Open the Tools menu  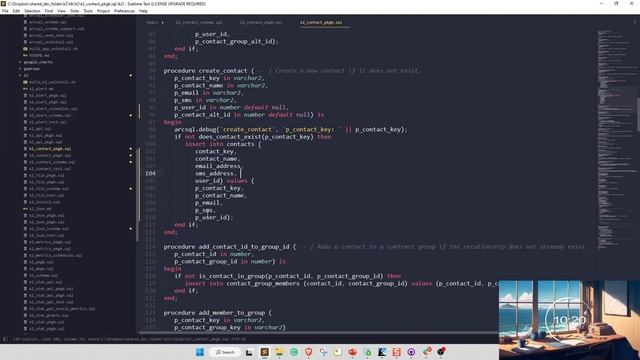point(88,11)
